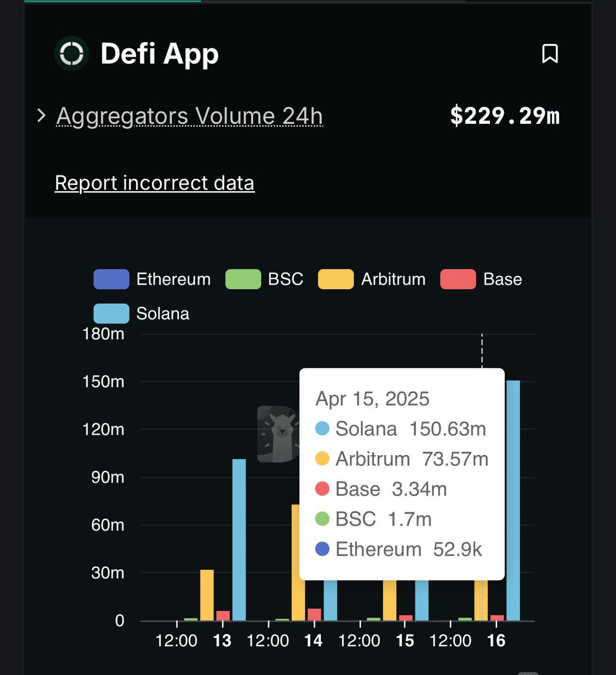Click the Apr 15, 2025 tooltip date
Screen dimensions: 616x675
tap(372, 399)
